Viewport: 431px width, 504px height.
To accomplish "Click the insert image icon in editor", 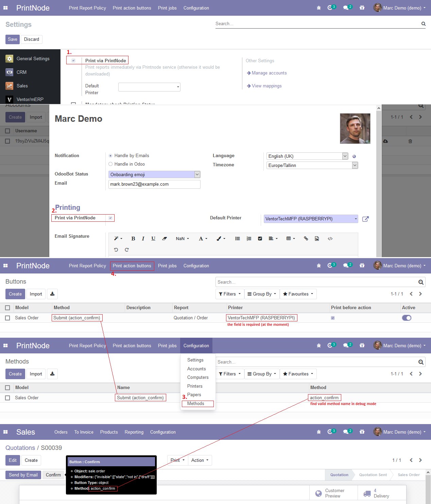I will point(317,239).
